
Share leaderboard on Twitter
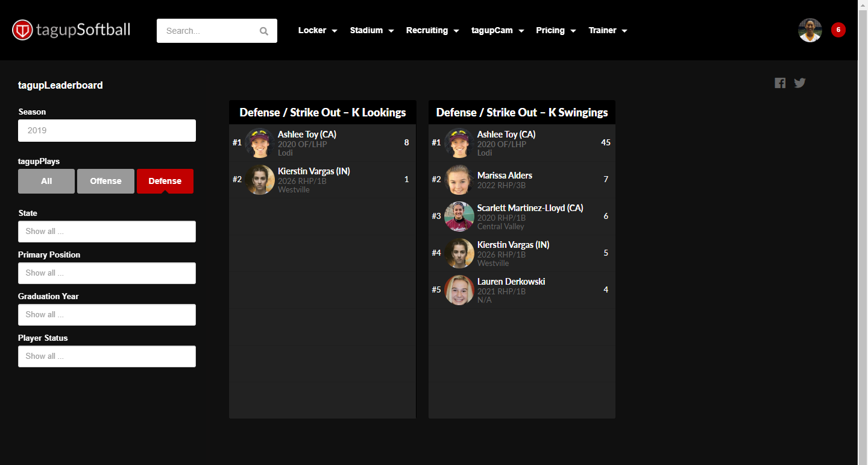click(x=800, y=83)
